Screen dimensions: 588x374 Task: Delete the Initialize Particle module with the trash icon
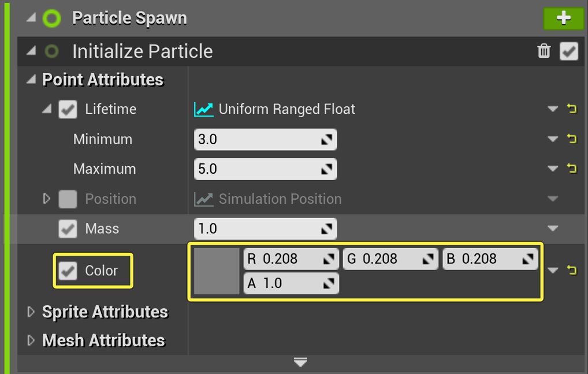tap(544, 51)
